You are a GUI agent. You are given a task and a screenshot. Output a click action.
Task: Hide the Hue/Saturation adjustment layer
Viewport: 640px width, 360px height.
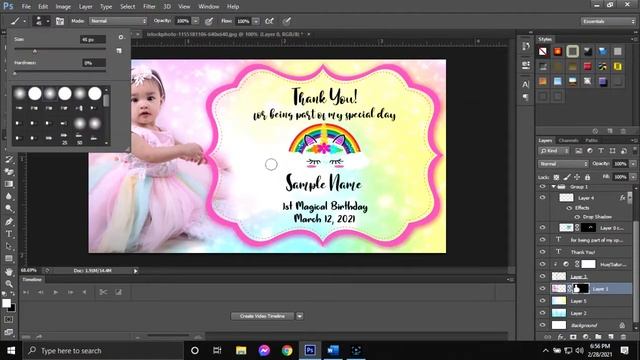(x=542, y=264)
